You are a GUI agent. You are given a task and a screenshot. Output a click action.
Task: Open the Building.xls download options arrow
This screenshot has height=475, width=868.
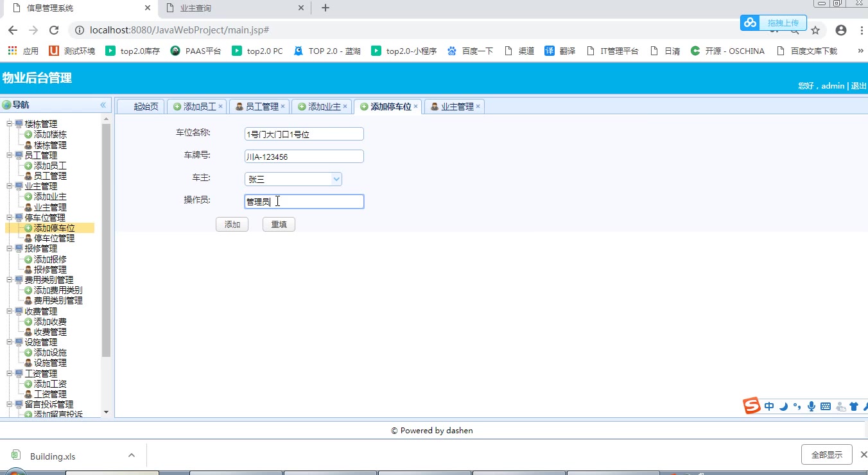point(132,456)
